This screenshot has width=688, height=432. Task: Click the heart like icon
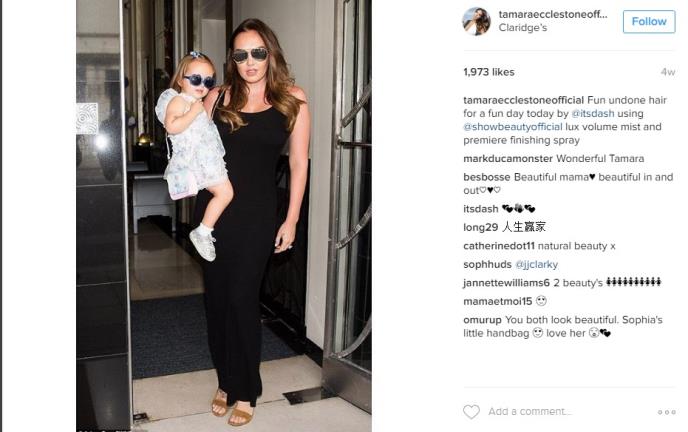point(471,411)
